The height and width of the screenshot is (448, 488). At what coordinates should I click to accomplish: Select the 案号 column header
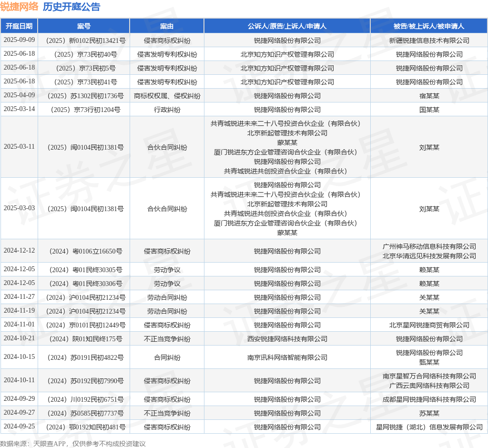[x=84, y=26]
